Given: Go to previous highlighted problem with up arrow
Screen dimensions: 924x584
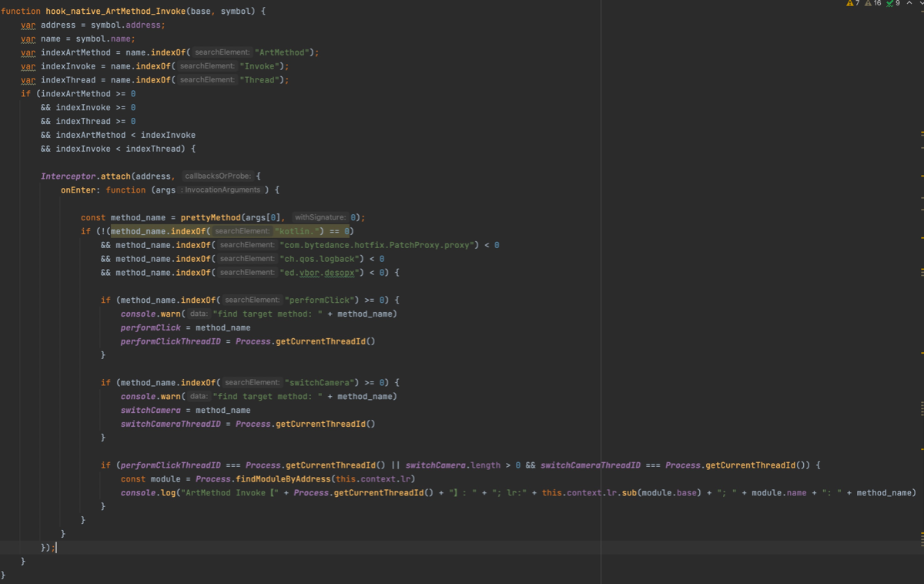Looking at the screenshot, I should click(x=909, y=4).
